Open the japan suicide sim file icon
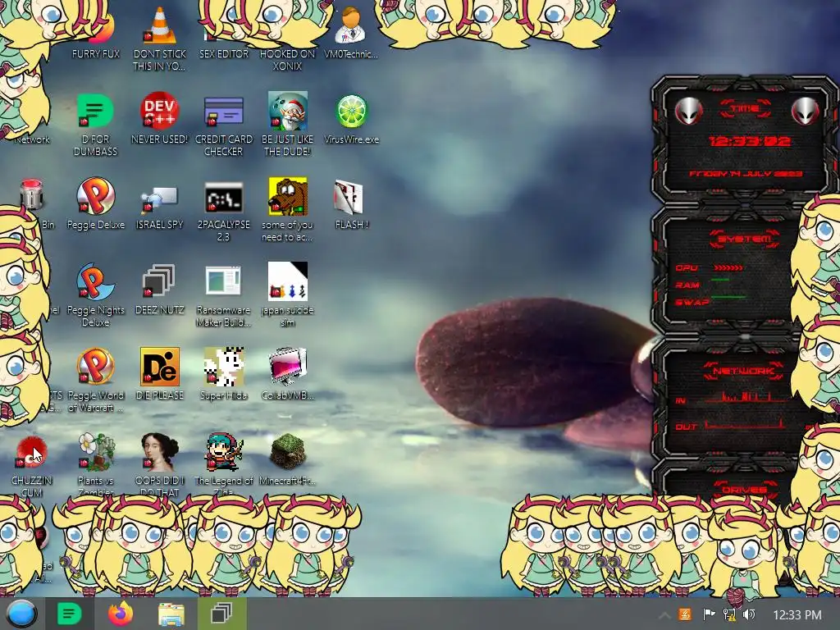The image size is (840, 630). point(288,281)
